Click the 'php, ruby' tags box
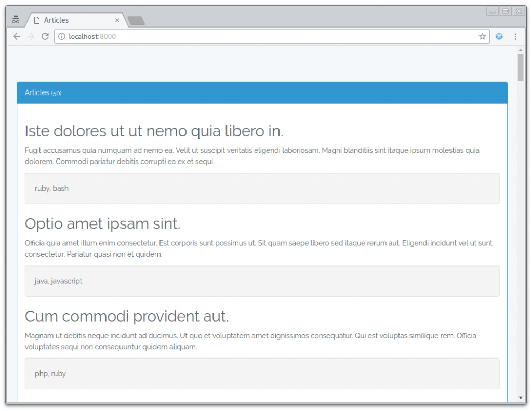The height and width of the screenshot is (411, 532). (262, 374)
